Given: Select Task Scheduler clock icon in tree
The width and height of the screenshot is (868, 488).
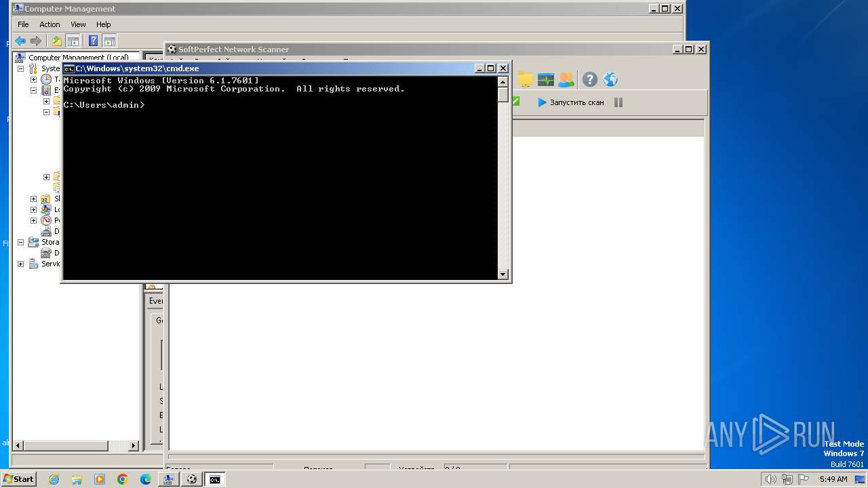Looking at the screenshot, I should (x=45, y=79).
